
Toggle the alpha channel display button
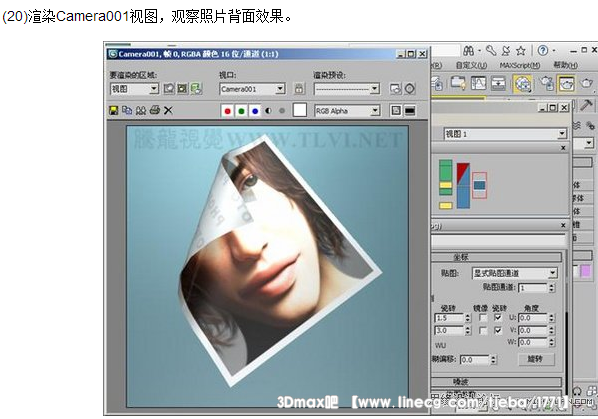[268, 111]
